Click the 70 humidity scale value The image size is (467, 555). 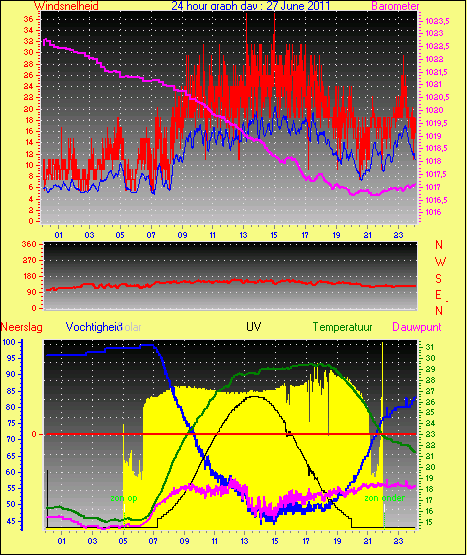[11, 440]
